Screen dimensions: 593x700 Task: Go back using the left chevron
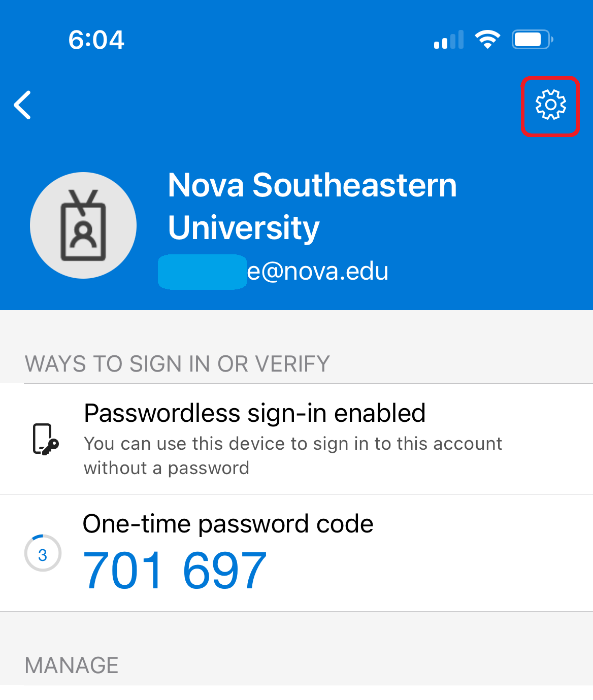point(23,105)
